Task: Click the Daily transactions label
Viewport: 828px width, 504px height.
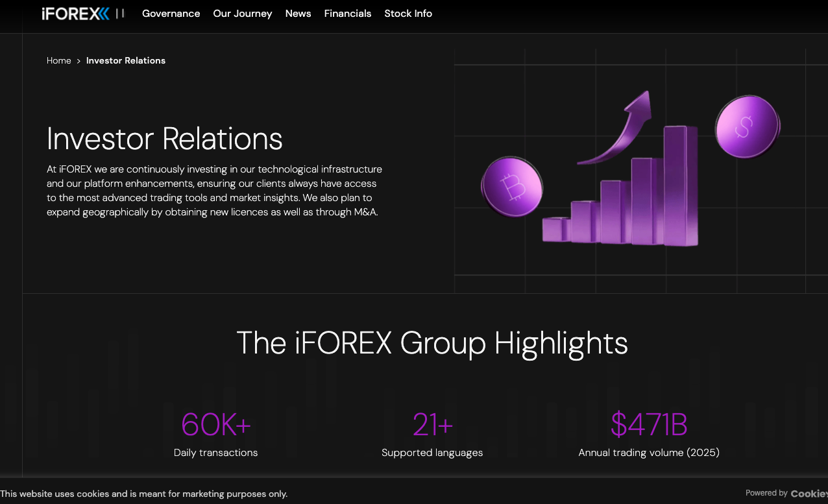Action: [216, 453]
